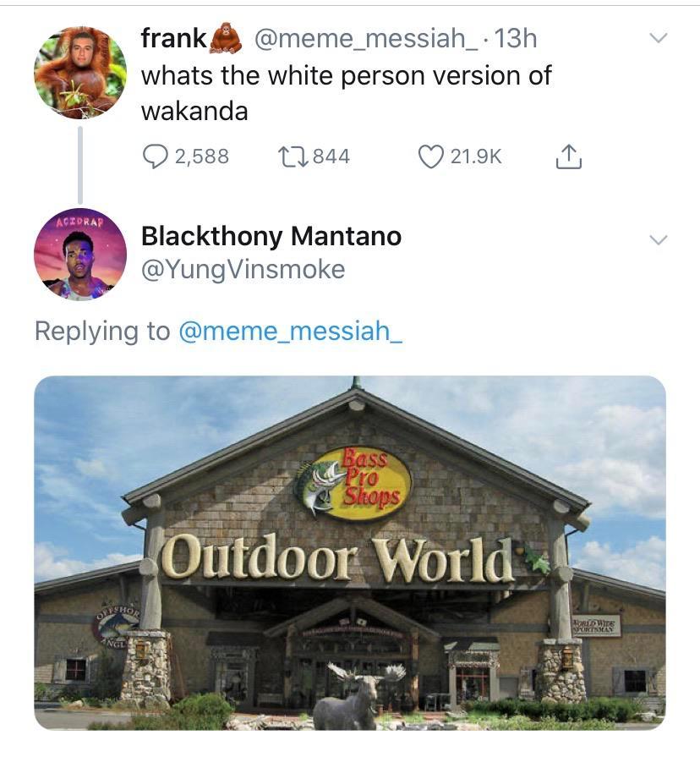Open the @YungVinsmoke handle

pyautogui.click(x=243, y=270)
